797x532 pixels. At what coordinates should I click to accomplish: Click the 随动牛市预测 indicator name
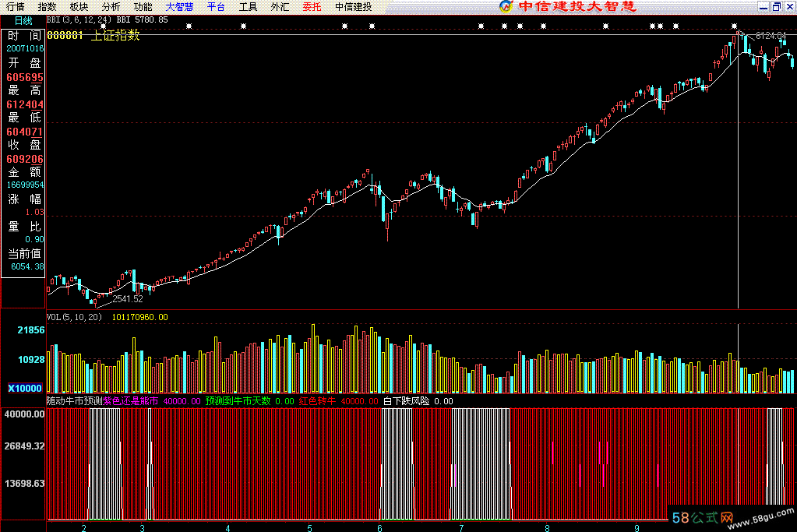75,401
